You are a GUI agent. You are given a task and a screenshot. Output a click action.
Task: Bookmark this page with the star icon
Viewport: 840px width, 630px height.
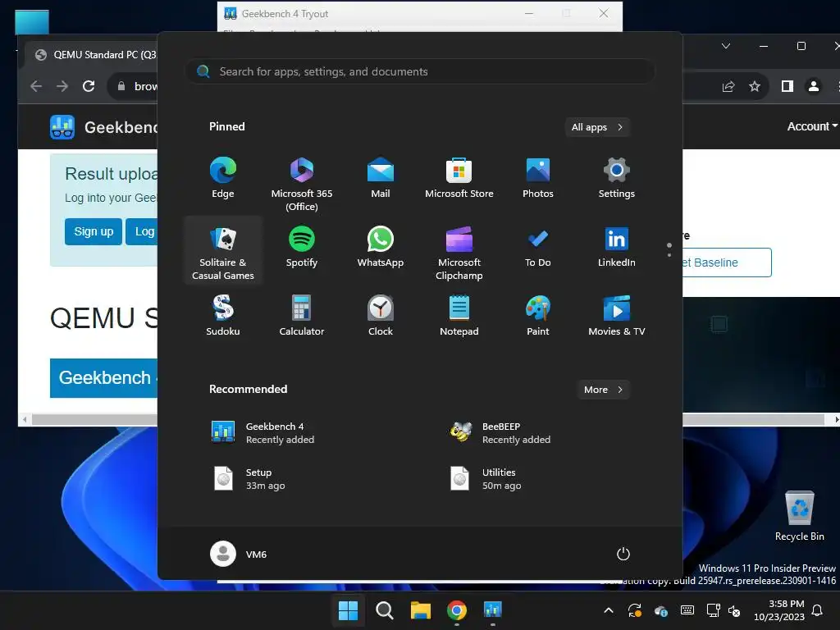[755, 86]
